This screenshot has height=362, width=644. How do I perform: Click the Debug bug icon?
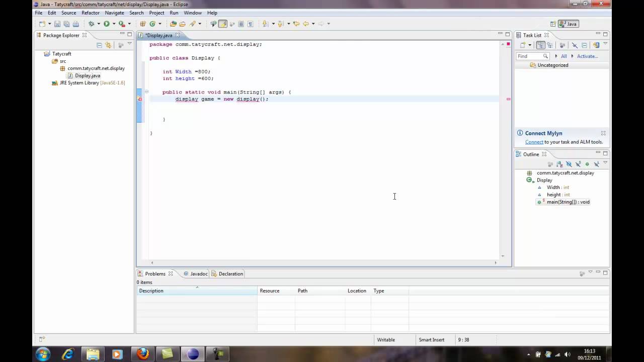click(91, 24)
